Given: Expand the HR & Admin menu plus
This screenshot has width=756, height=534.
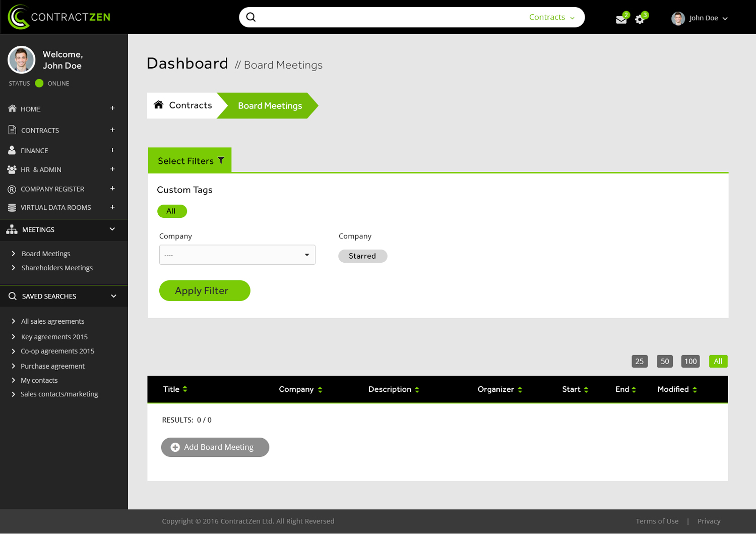Looking at the screenshot, I should (x=112, y=169).
